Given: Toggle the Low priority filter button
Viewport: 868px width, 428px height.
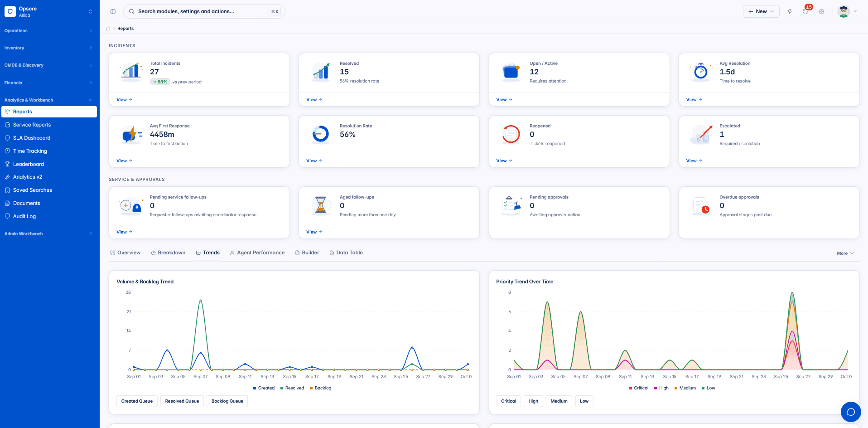Looking at the screenshot, I should click(584, 401).
